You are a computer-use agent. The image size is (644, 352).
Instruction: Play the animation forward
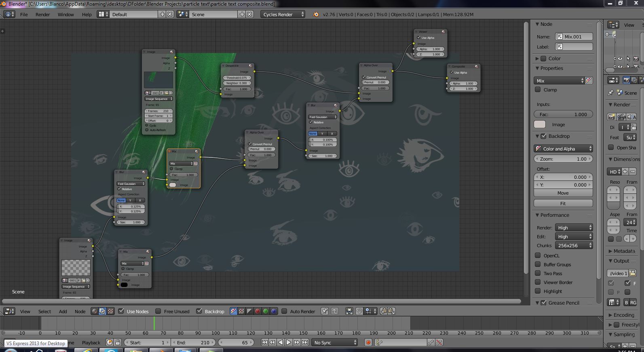[x=289, y=342]
